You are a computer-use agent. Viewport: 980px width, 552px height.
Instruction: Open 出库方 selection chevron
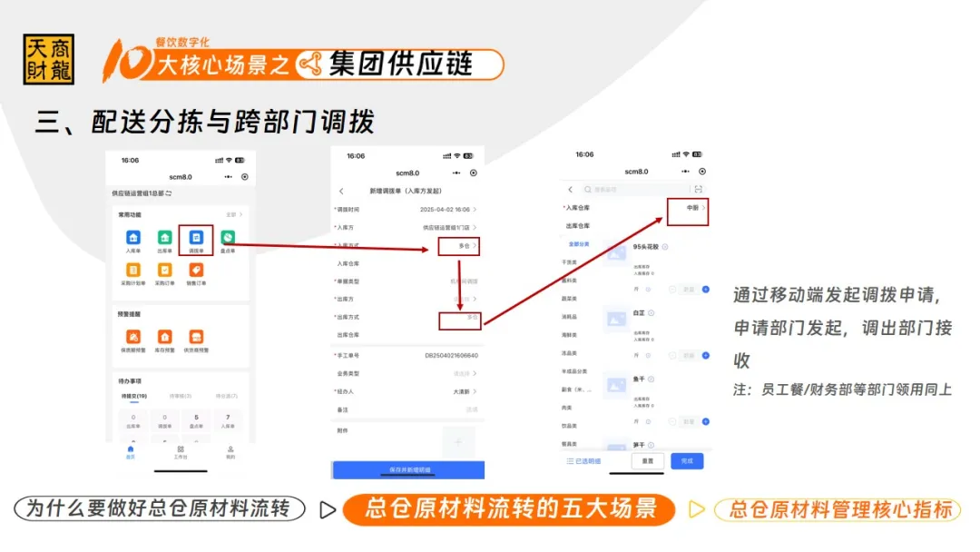pos(475,299)
